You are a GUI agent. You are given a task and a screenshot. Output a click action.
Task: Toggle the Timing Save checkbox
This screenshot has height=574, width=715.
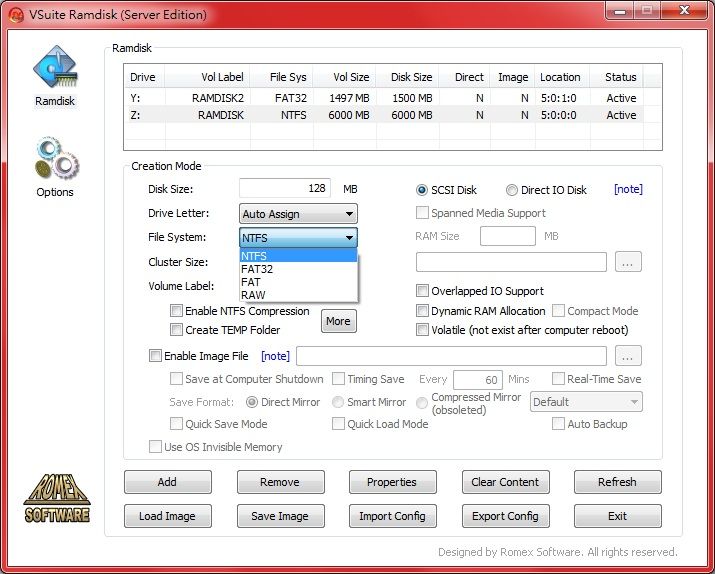pos(338,379)
